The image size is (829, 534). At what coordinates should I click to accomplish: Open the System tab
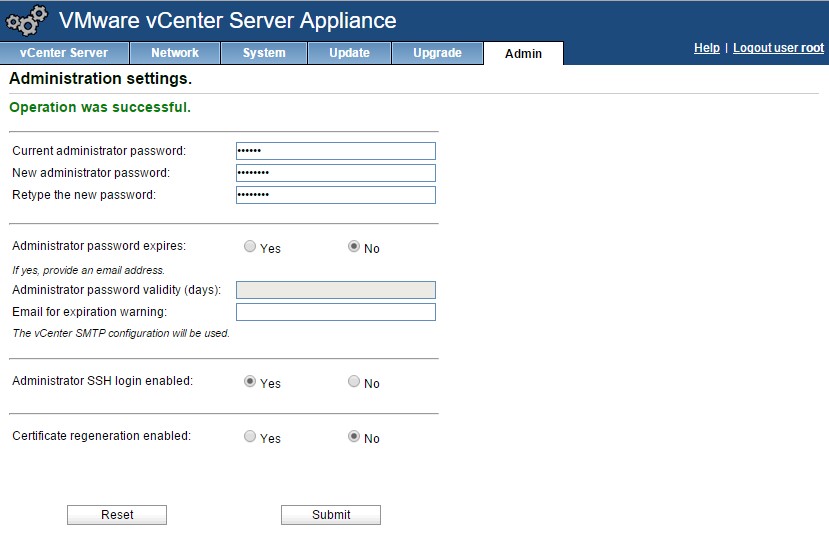tap(264, 53)
